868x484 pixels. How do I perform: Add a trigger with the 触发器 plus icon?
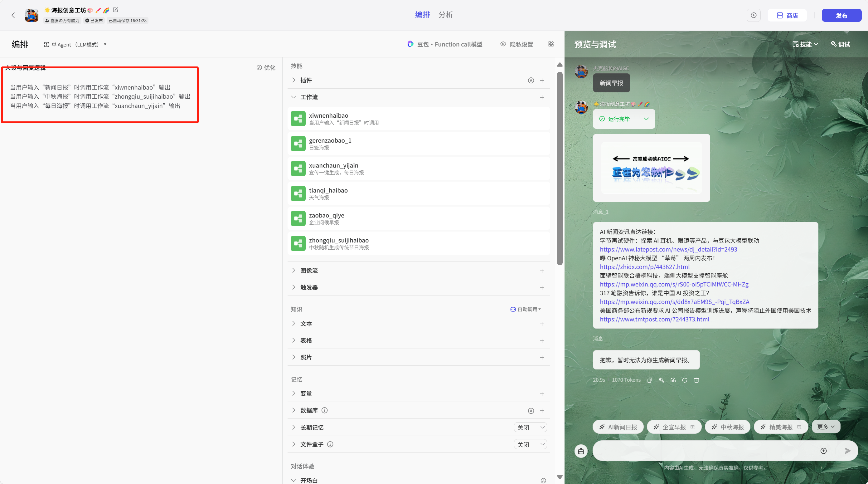coord(542,287)
